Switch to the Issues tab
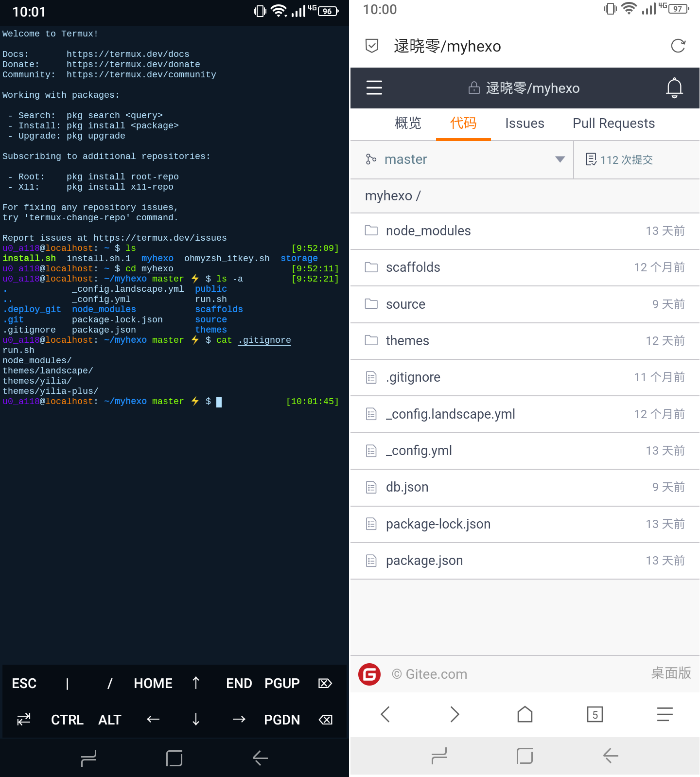Image resolution: width=700 pixels, height=777 pixels. 525,124
